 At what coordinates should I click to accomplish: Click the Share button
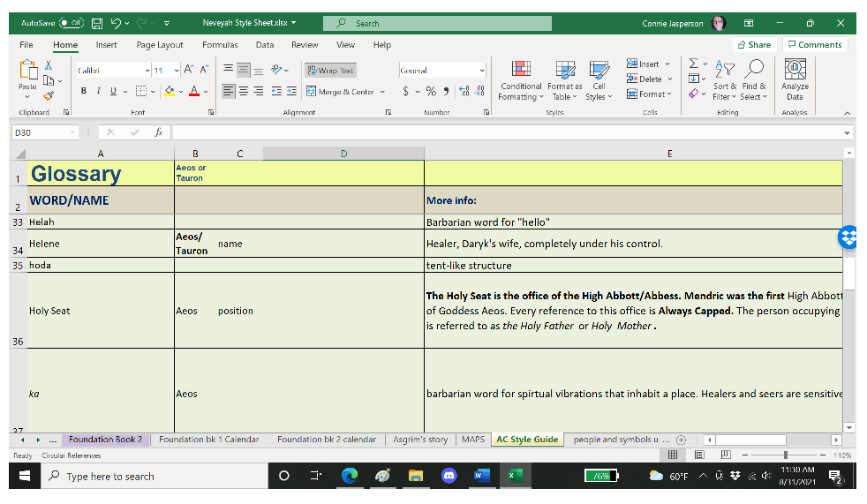pyautogui.click(x=753, y=45)
